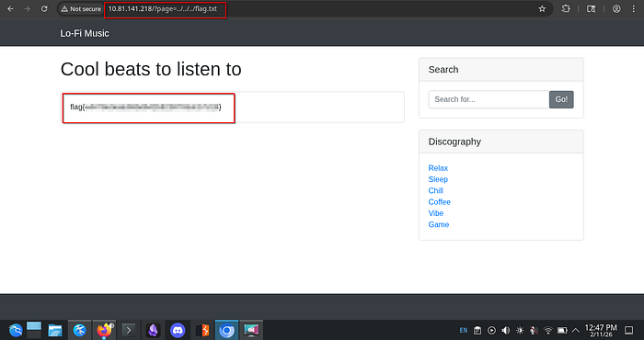Switch to the Chromium taskbar icon
The height and width of the screenshot is (340, 644).
226,330
